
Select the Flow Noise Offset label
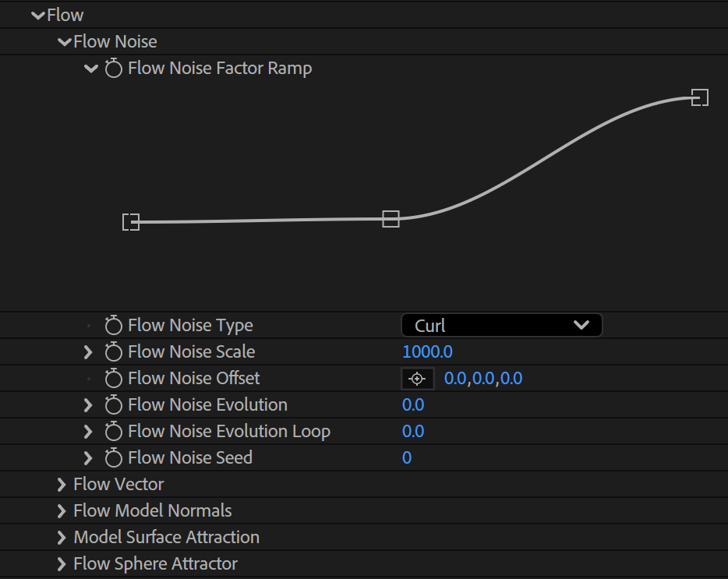193,379
